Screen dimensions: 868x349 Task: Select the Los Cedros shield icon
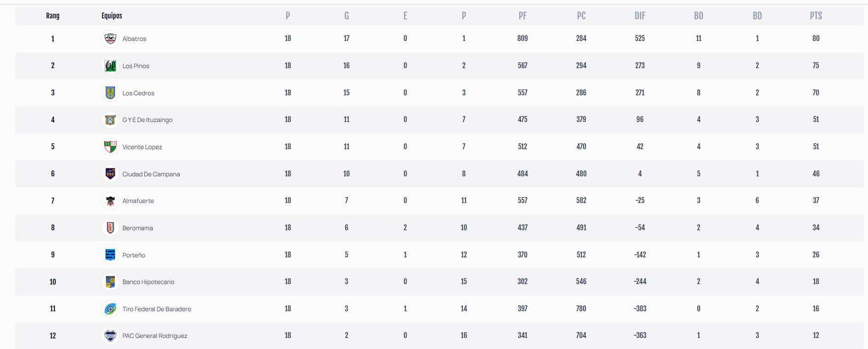pyautogui.click(x=110, y=93)
